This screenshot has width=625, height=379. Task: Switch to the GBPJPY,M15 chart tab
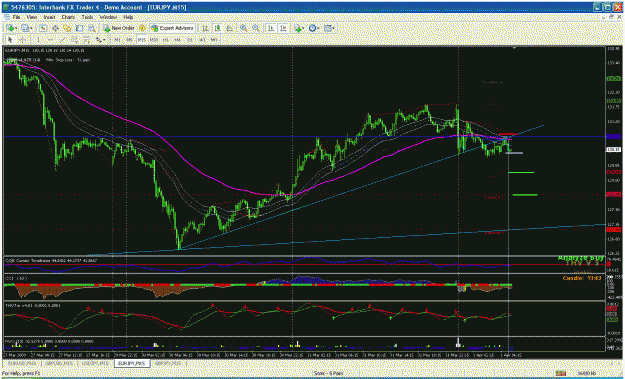pos(169,363)
